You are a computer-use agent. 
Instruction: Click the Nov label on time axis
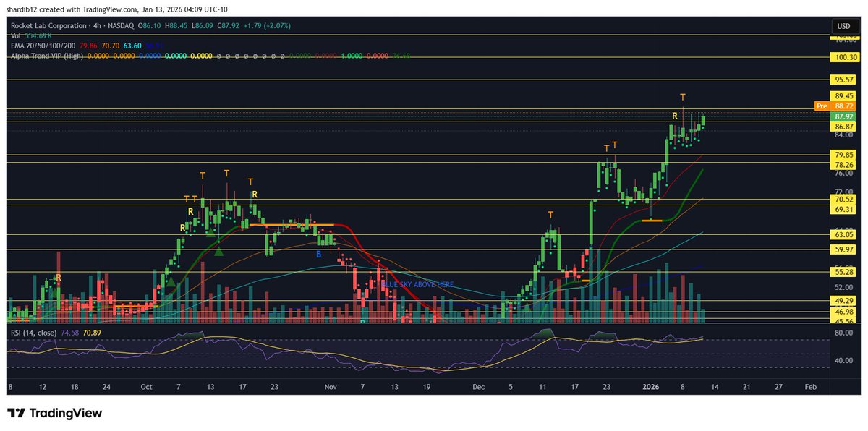[x=331, y=387]
